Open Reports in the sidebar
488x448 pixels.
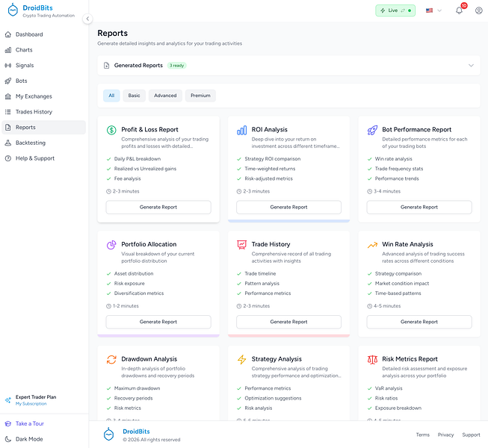43,127
